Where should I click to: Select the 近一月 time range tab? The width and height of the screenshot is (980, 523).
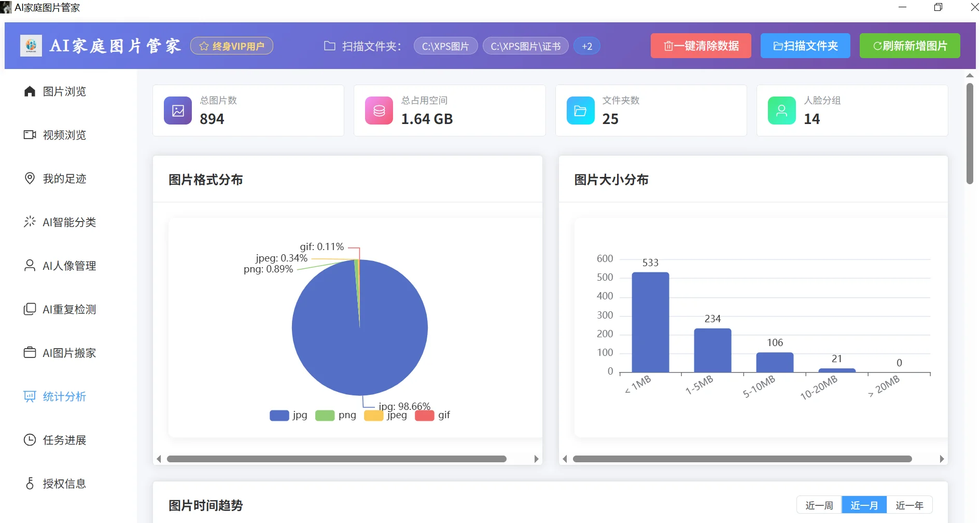point(864,505)
